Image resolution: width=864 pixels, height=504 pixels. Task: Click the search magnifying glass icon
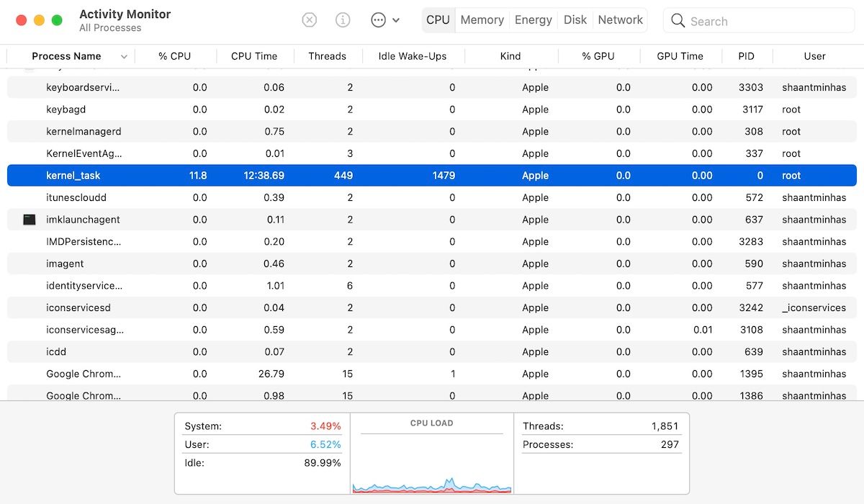point(678,21)
